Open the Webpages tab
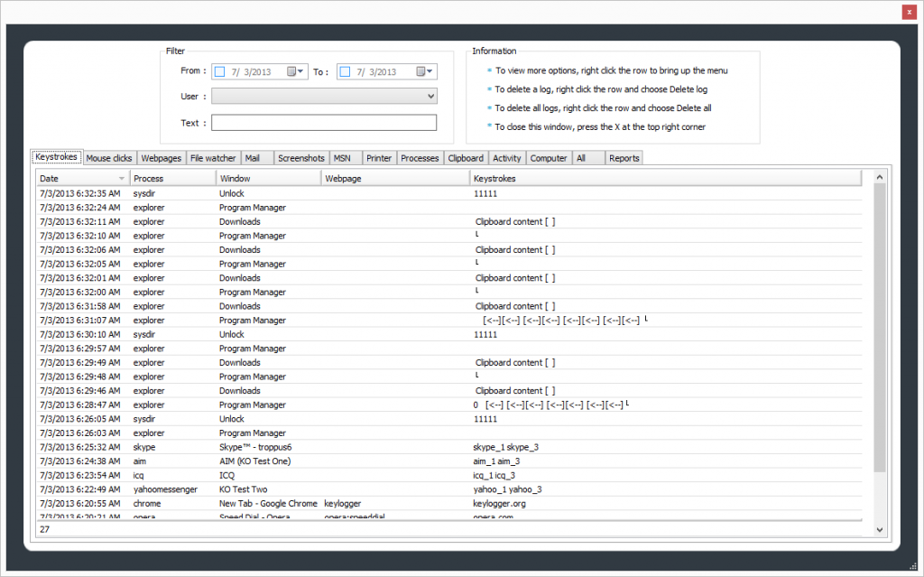 coord(161,158)
